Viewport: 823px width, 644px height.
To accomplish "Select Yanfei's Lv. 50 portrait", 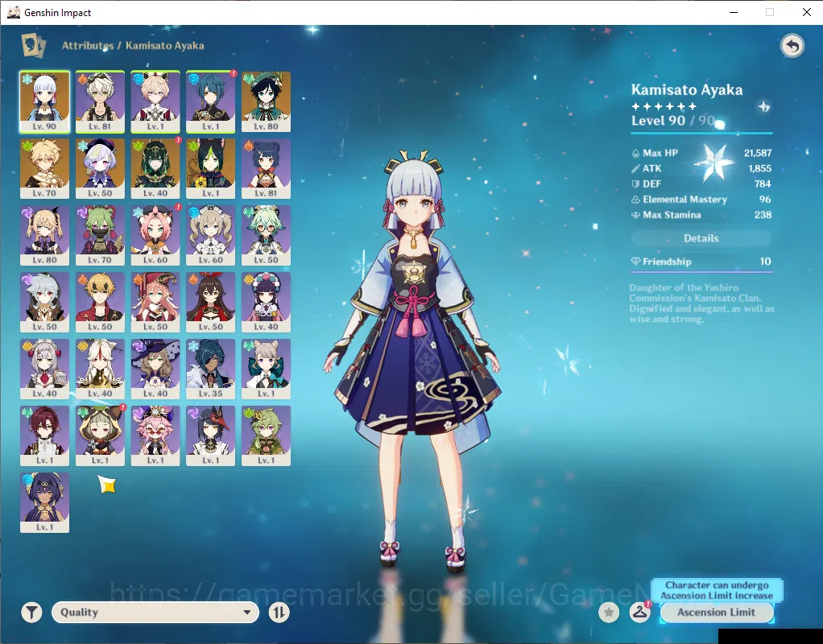I will pos(155,302).
